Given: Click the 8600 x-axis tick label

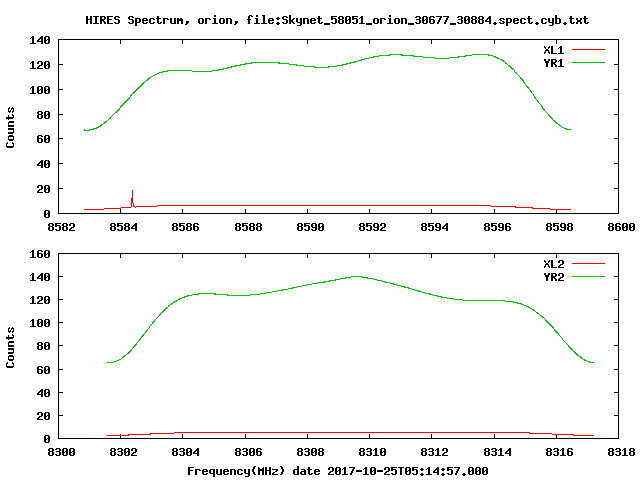Looking at the screenshot, I should [x=621, y=227].
